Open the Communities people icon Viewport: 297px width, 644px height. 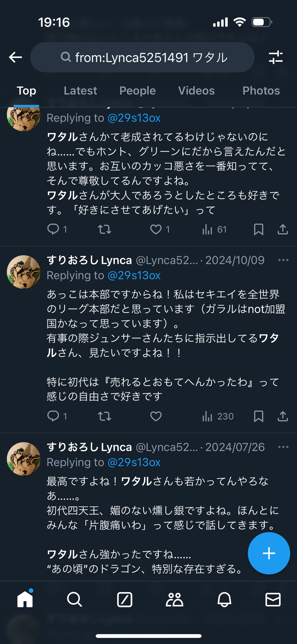pyautogui.click(x=175, y=600)
